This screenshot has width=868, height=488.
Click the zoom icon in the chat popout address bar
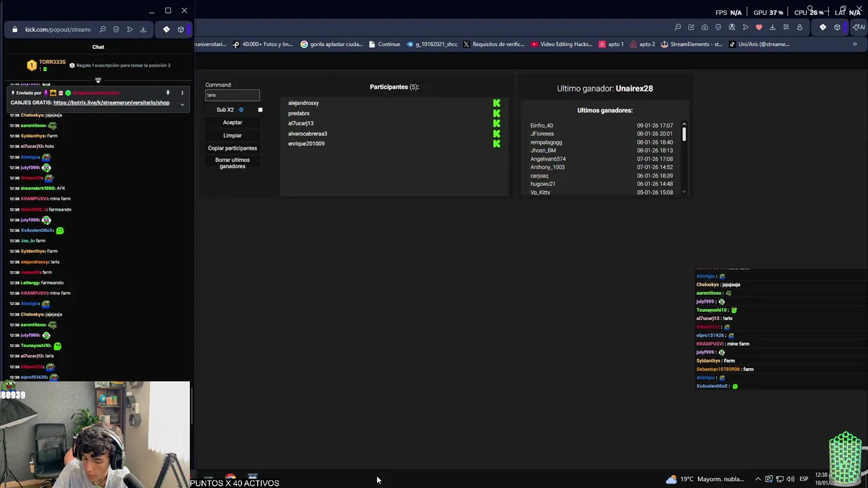tap(102, 29)
